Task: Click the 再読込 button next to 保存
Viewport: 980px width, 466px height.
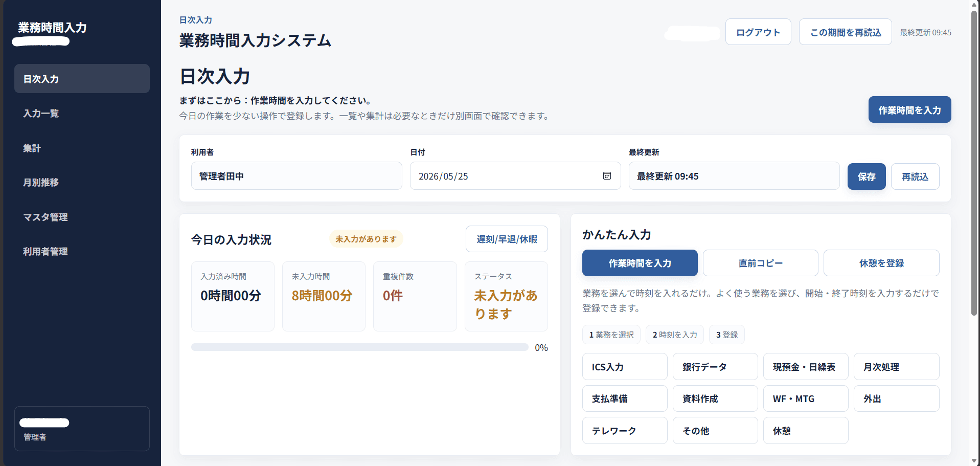Action: (x=915, y=176)
